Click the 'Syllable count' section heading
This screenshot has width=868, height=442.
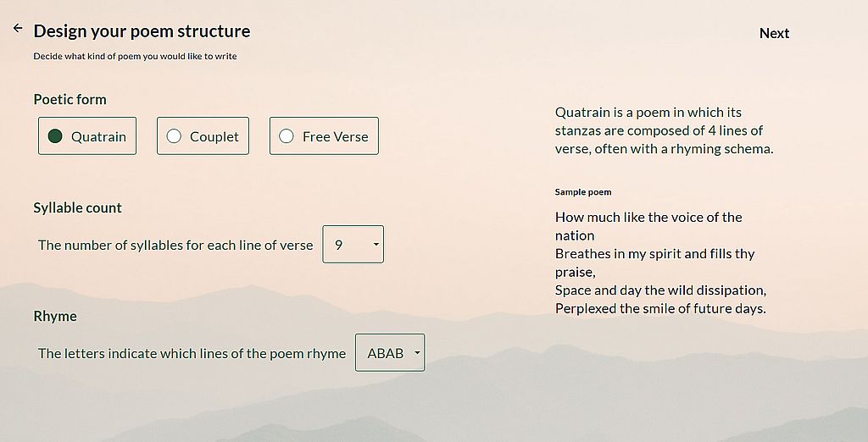coord(77,208)
